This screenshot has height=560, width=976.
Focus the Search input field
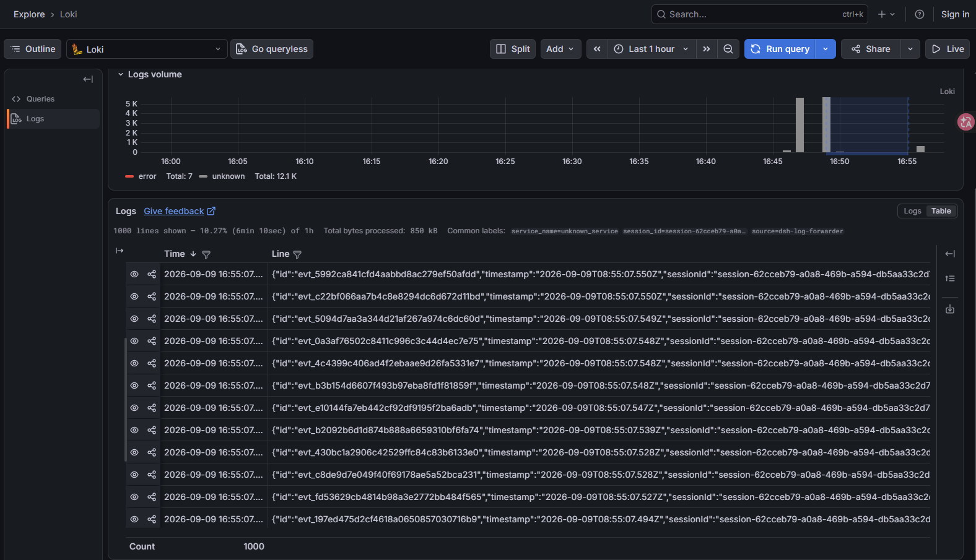tap(759, 14)
